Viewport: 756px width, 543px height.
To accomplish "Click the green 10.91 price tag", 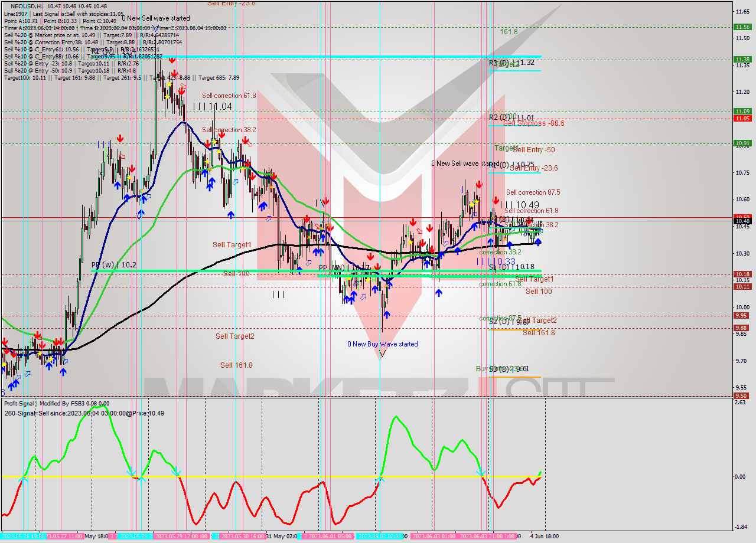I will coord(742,143).
